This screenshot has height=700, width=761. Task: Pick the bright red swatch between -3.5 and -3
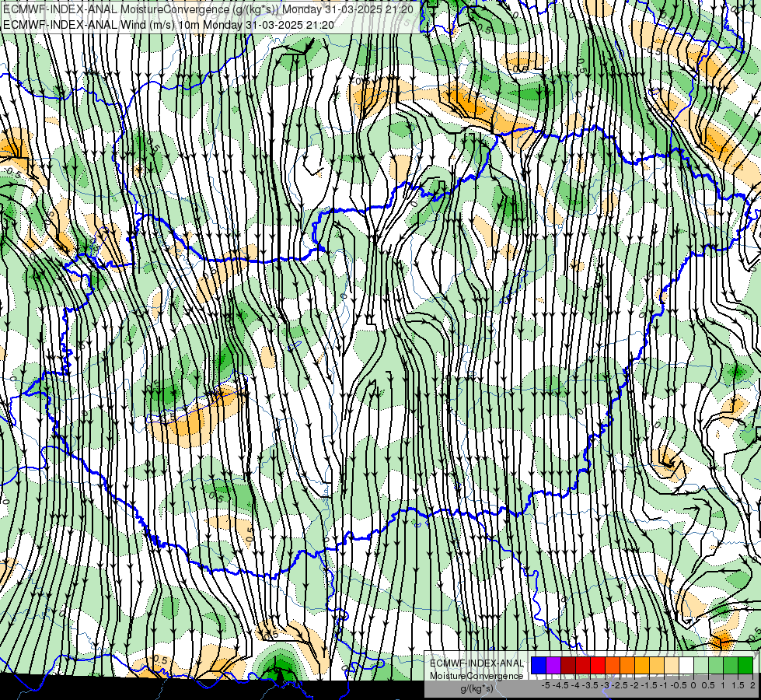click(598, 666)
